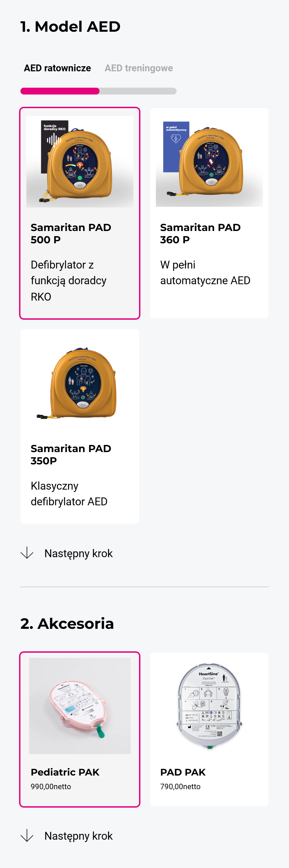The image size is (289, 868).
Task: Click the Samaritan PAD 360 P product image
Action: 209,161
